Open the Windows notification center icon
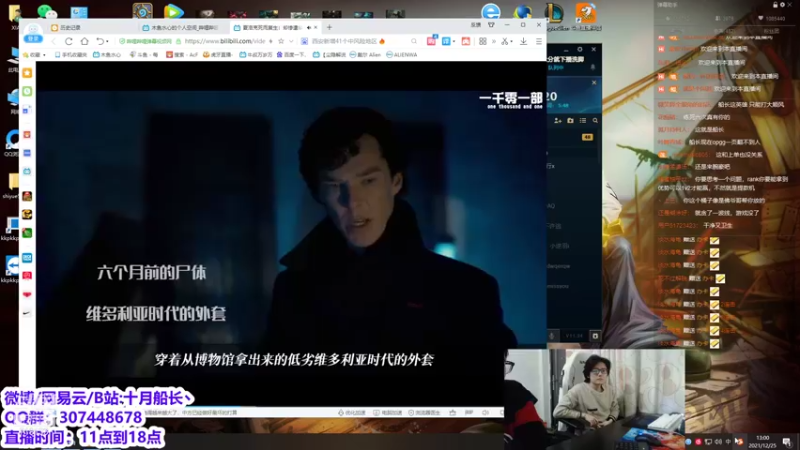This screenshot has height=450, width=800. click(787, 441)
